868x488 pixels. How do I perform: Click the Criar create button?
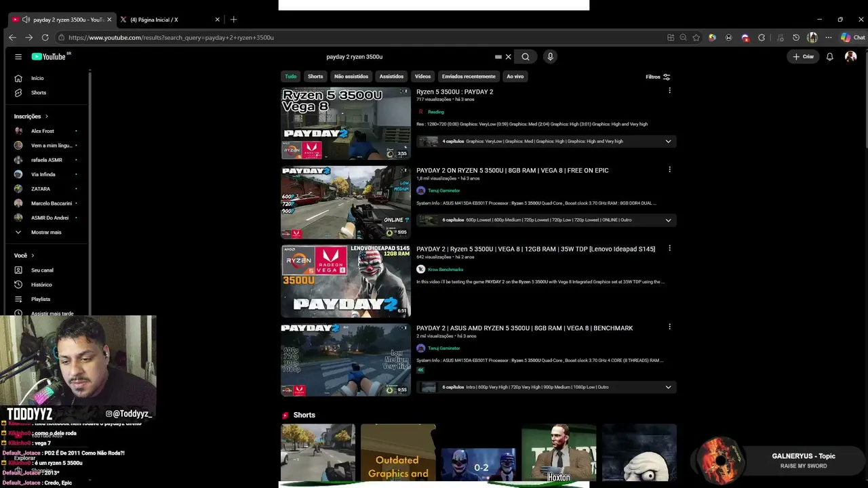[x=804, y=57]
